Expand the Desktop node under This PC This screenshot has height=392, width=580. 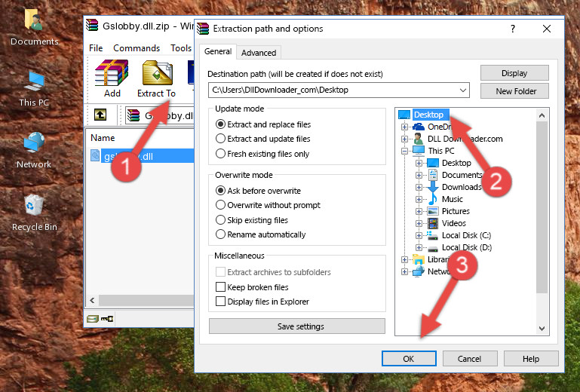click(x=419, y=163)
